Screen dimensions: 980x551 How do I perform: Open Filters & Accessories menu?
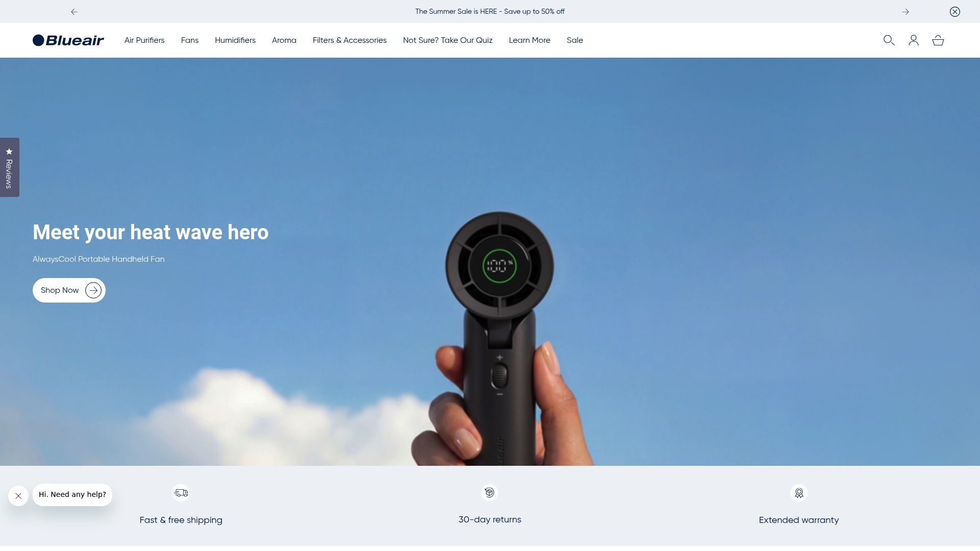pyautogui.click(x=350, y=40)
